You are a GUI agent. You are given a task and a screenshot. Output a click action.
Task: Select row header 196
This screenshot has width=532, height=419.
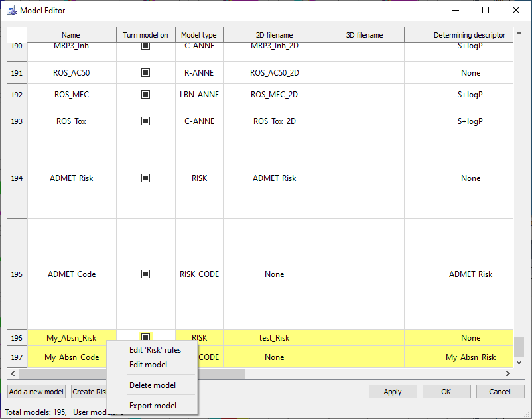[x=17, y=338]
